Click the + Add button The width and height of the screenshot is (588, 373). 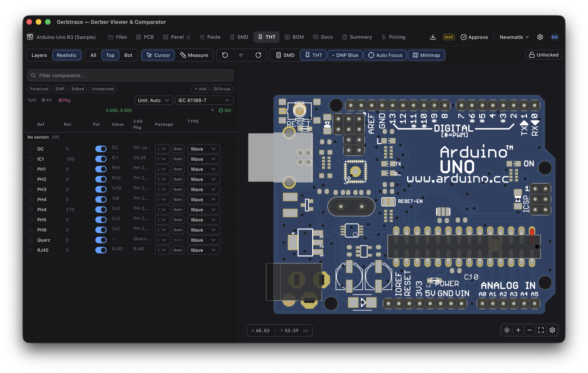tap(200, 89)
